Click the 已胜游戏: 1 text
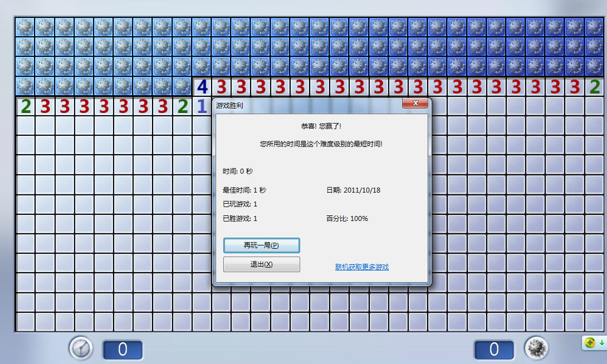The width and height of the screenshot is (607, 364). pos(240,219)
